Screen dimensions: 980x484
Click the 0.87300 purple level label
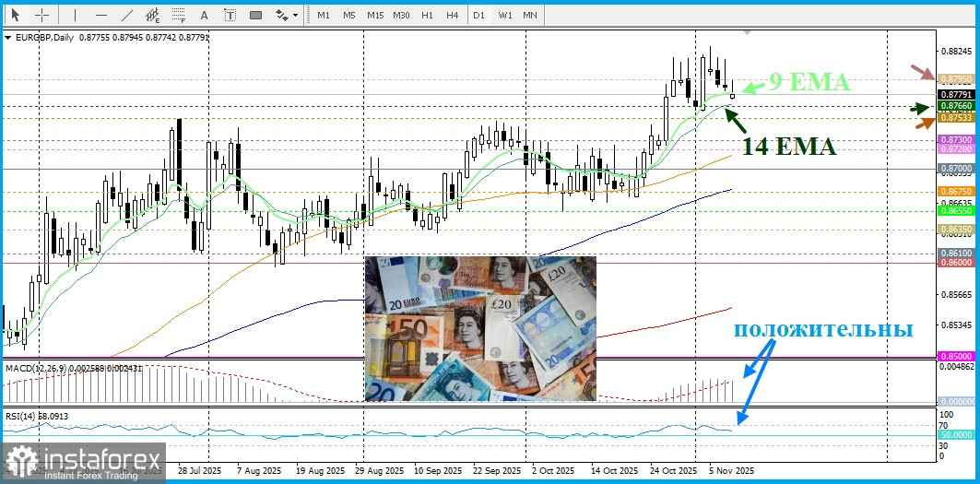click(956, 139)
